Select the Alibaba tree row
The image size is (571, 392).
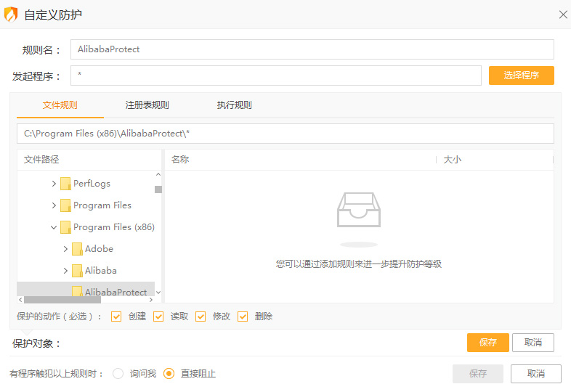point(86,271)
